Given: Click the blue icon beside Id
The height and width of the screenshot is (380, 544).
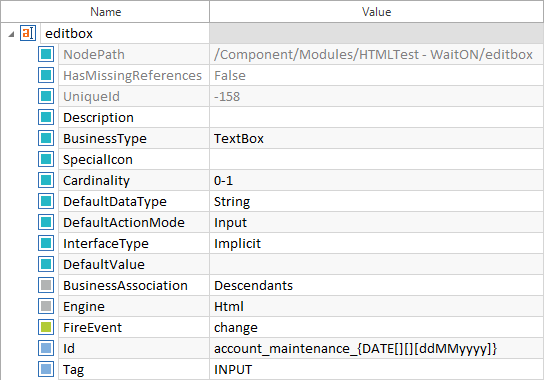Looking at the screenshot, I should [46, 348].
